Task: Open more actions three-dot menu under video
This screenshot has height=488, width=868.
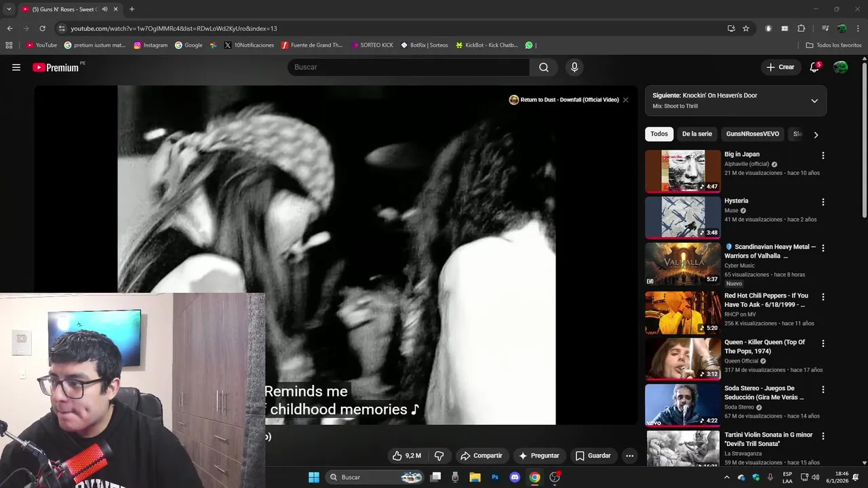Action: [629, 455]
